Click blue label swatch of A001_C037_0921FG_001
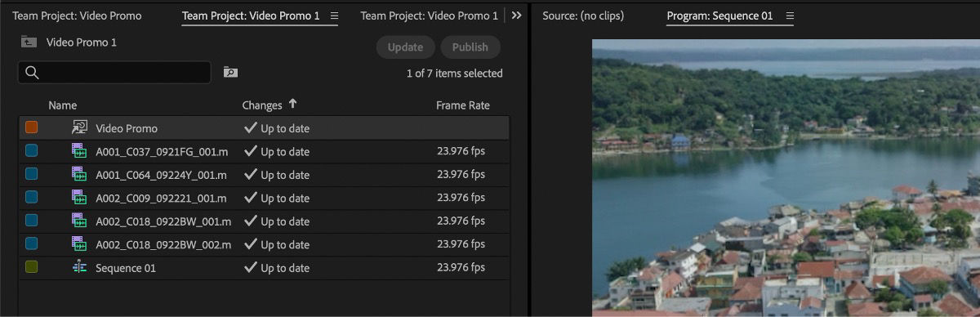This screenshot has height=317, width=980. click(32, 151)
